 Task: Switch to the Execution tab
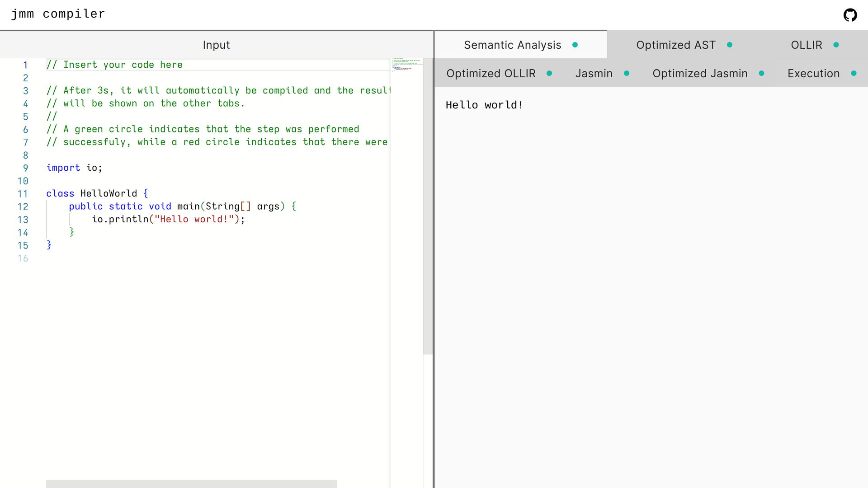(x=813, y=74)
